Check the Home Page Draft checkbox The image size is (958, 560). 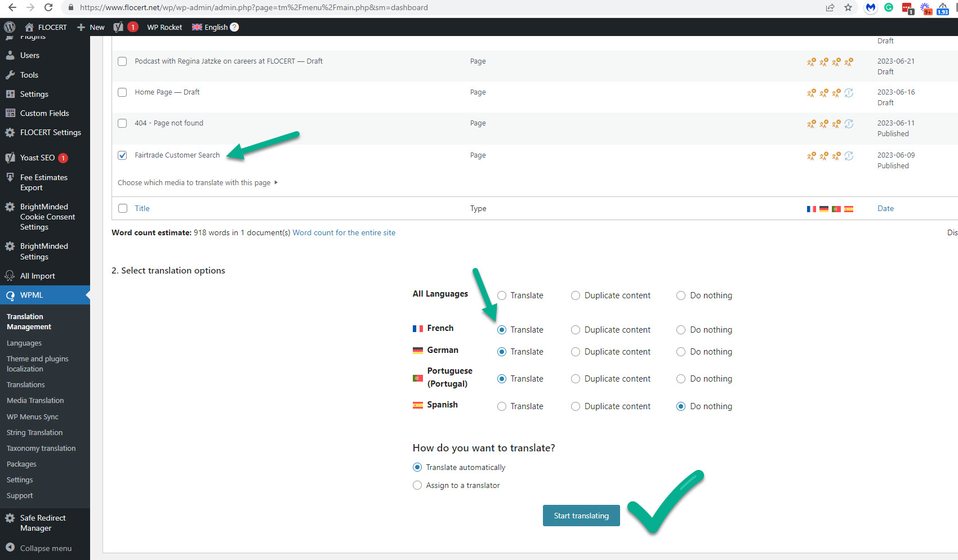point(122,92)
